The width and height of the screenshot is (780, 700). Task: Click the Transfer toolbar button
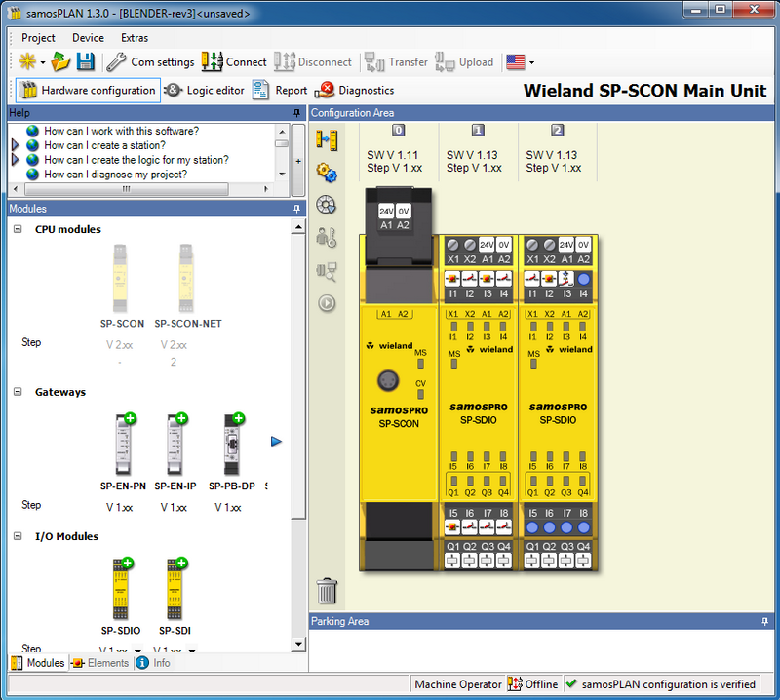(396, 62)
